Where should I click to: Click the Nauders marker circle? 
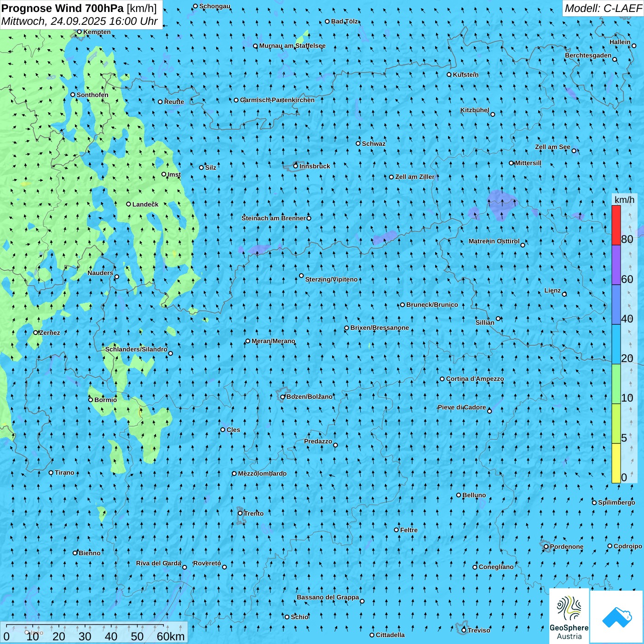(x=117, y=276)
